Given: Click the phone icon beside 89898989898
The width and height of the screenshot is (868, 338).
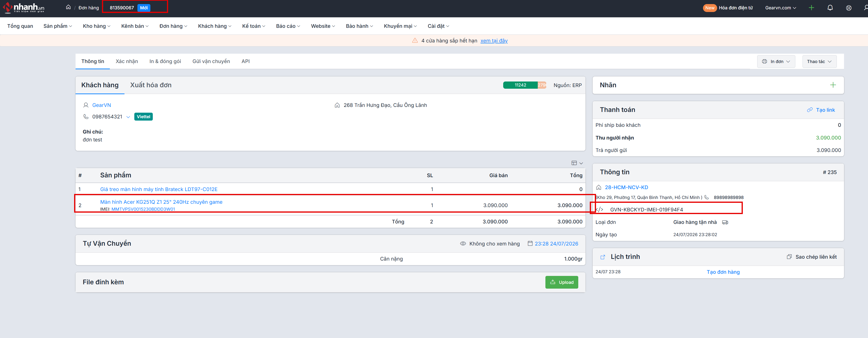Looking at the screenshot, I should [x=707, y=198].
